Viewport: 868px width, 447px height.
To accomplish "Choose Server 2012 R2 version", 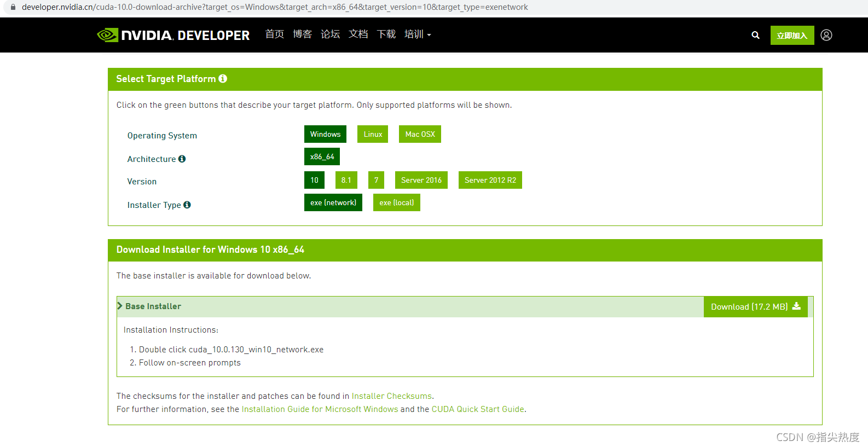I will [490, 180].
